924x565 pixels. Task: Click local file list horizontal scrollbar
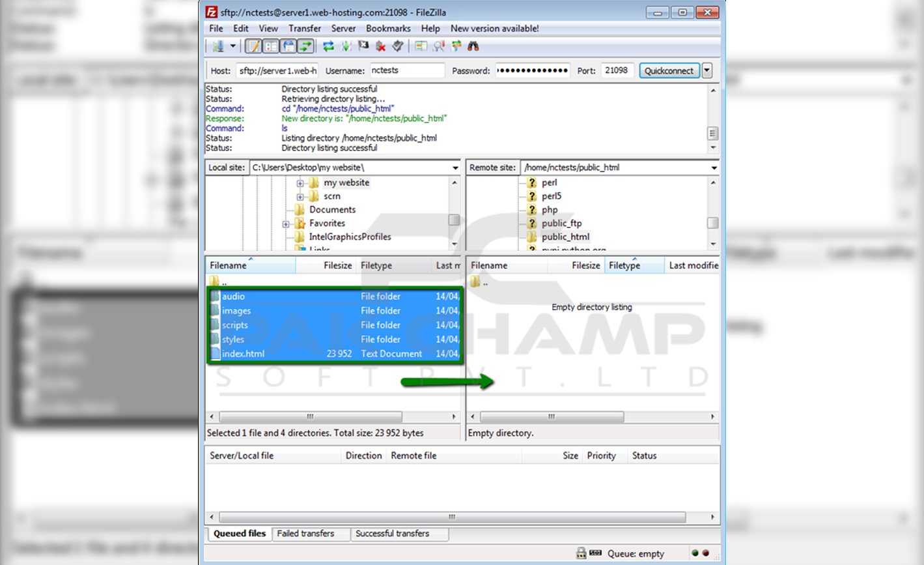pyautogui.click(x=311, y=416)
